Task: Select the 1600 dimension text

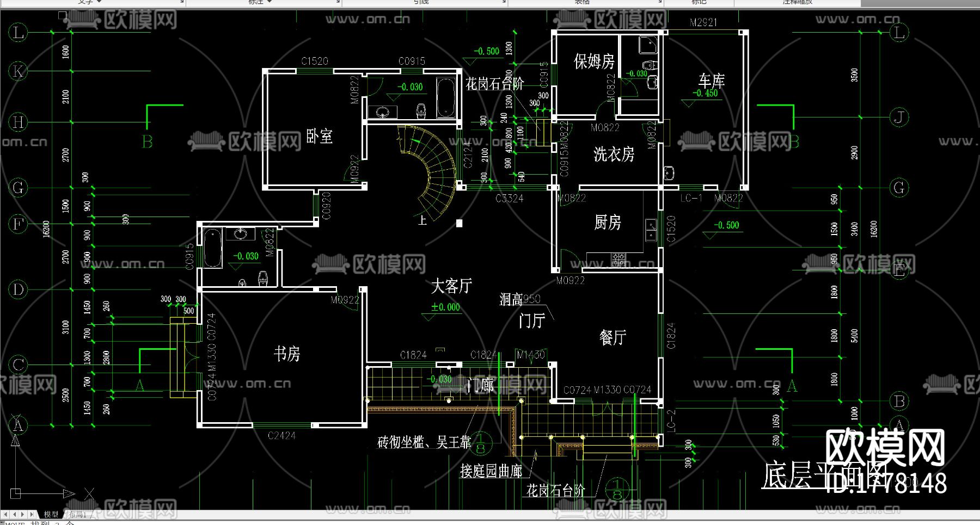Action: click(66, 52)
